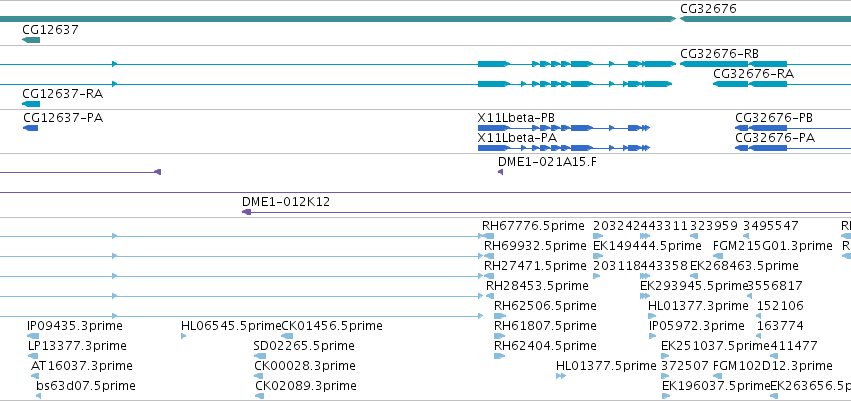This screenshot has height=401, width=851.
Task: Select the 3495547 feature label
Action: 771,226
